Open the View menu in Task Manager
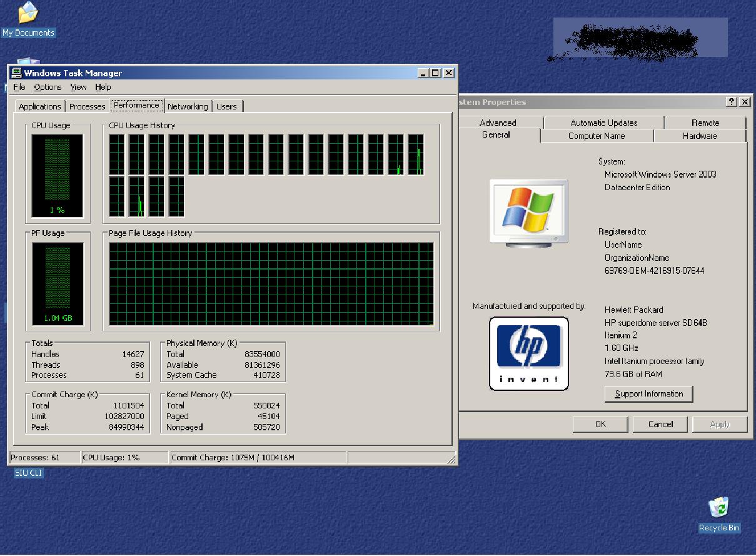Viewport: 756px width, 556px height. point(78,87)
